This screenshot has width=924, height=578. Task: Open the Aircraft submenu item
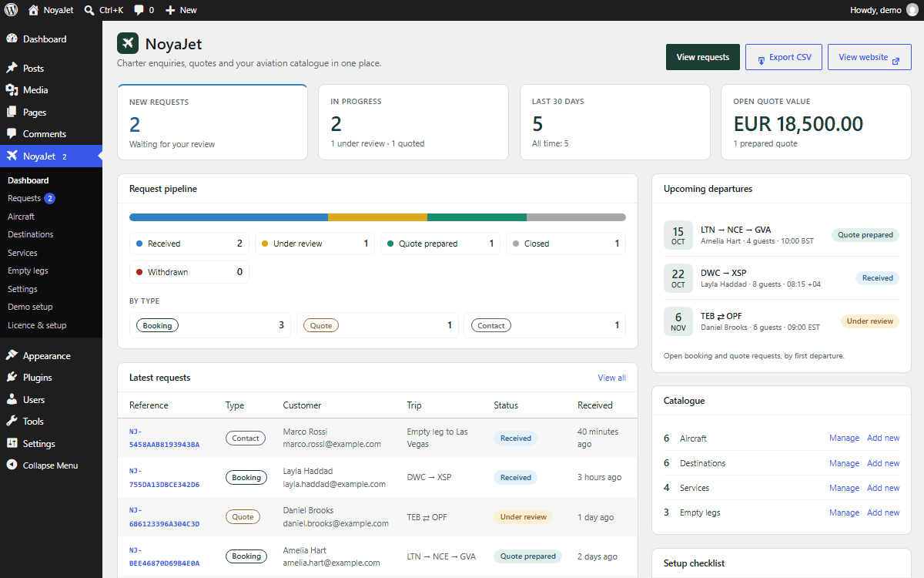tap(22, 217)
